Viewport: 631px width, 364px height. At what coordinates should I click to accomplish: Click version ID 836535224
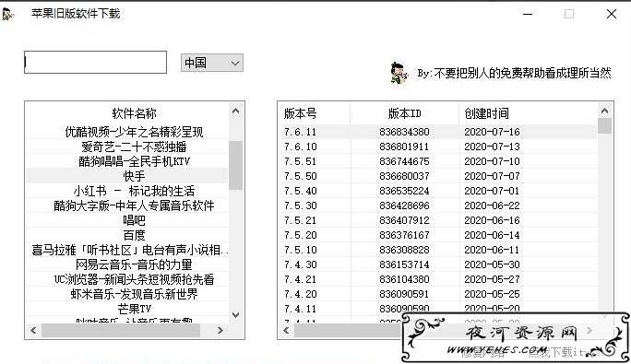pyautogui.click(x=404, y=191)
